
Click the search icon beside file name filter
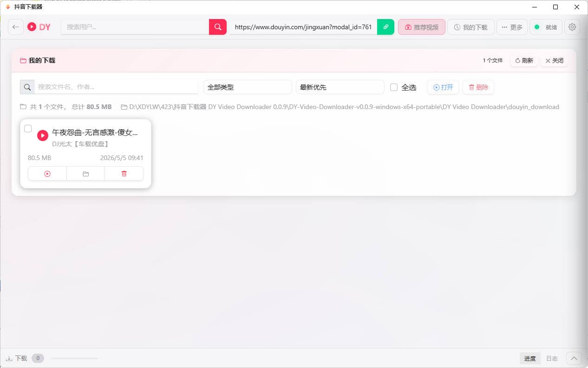27,87
